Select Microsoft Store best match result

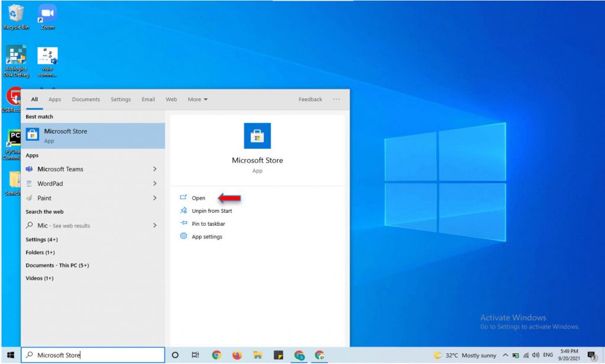[93, 136]
